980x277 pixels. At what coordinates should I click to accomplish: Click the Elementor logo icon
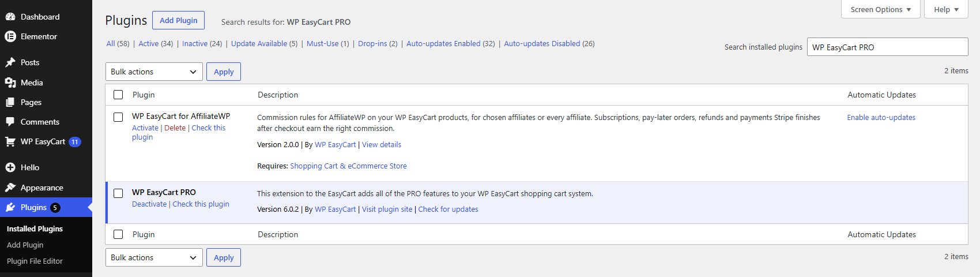[x=10, y=36]
